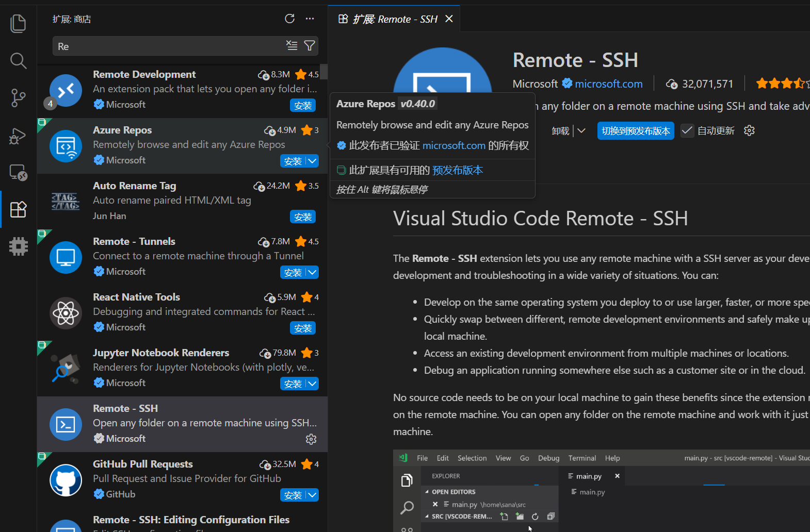
Task: Install the GitHub Pull Requests extension
Action: 293,495
